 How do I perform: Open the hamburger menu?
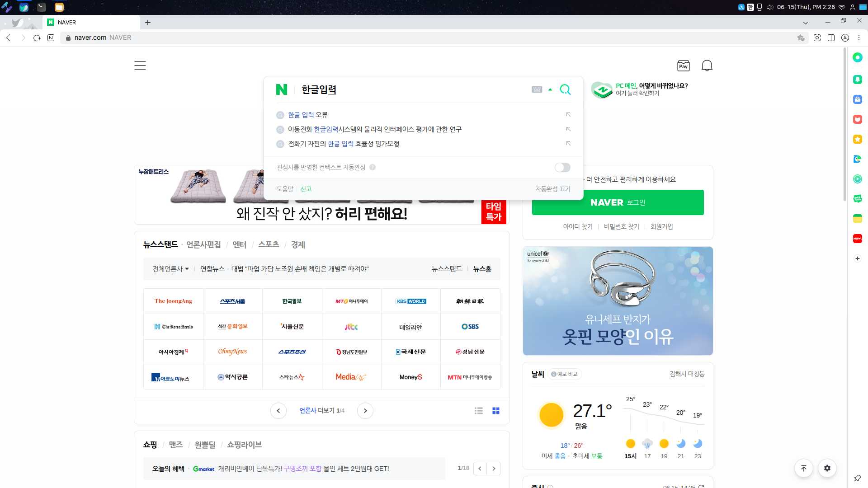coord(140,66)
